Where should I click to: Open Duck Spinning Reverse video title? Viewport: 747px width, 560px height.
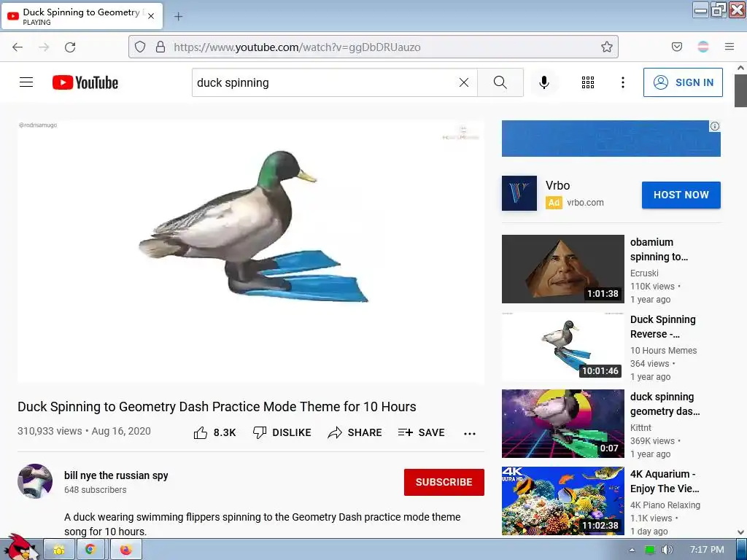(x=662, y=327)
